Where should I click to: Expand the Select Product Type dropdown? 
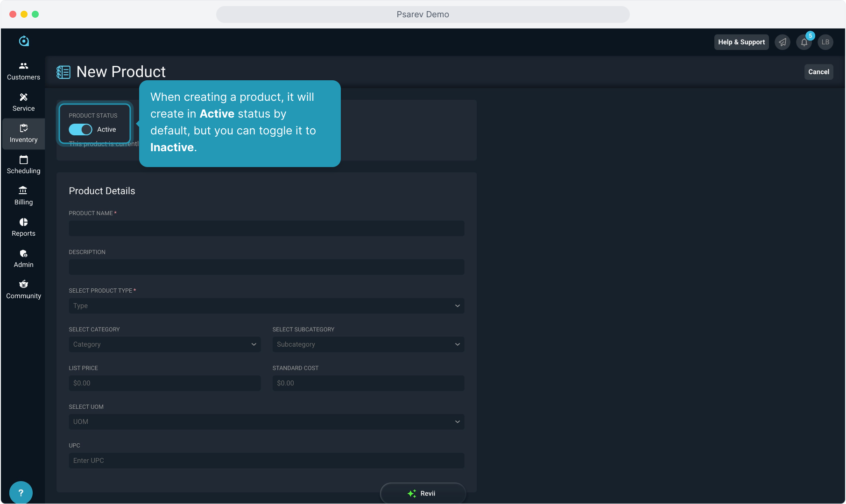point(267,306)
